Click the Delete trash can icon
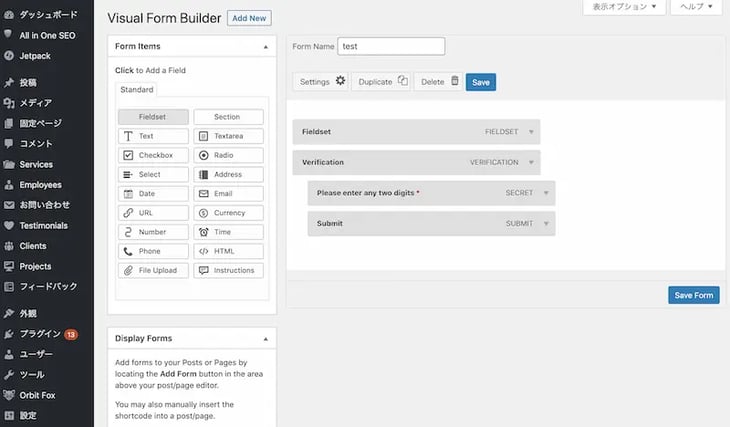Screen dimensions: 730x427 [x=455, y=81]
